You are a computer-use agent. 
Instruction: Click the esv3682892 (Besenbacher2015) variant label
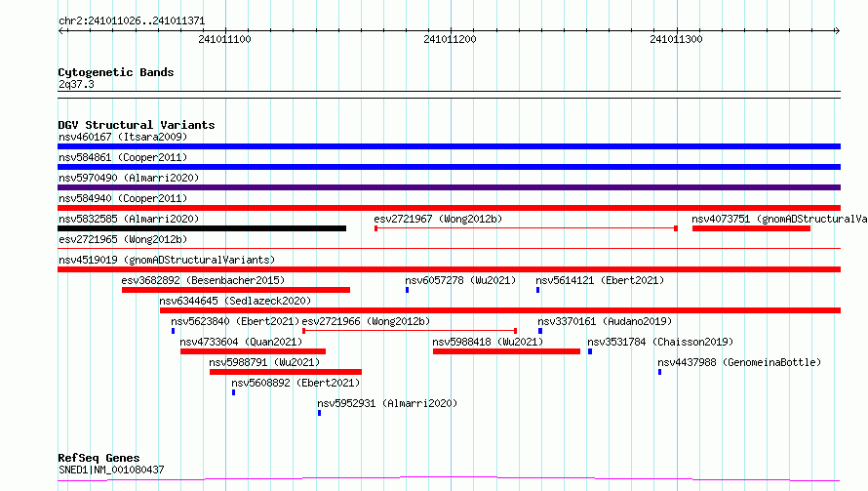(x=203, y=280)
